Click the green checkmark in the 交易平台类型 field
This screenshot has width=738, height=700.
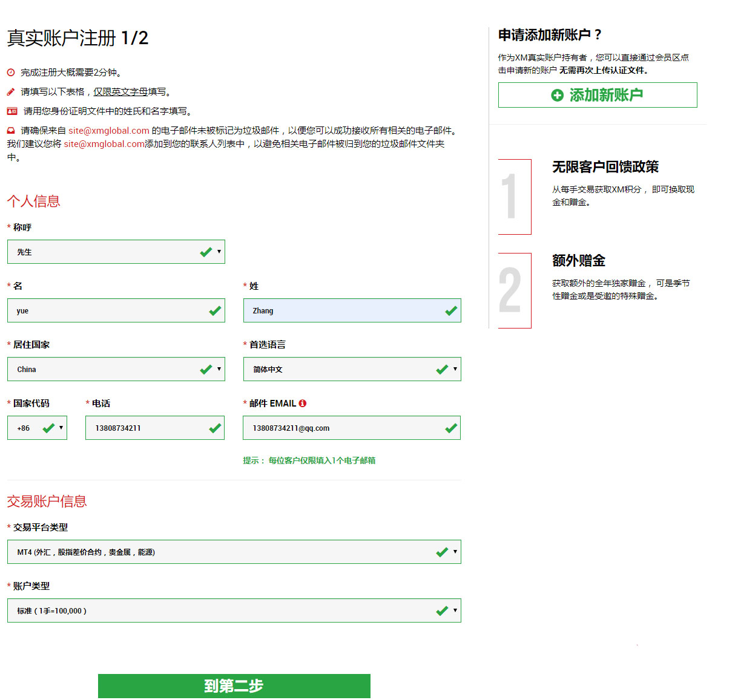click(442, 552)
